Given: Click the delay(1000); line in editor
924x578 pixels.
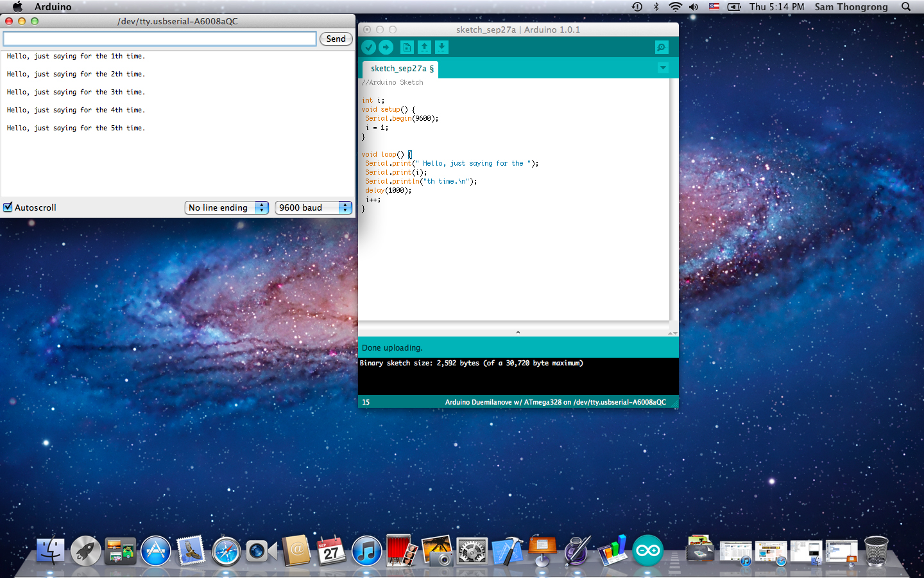Looking at the screenshot, I should [388, 191].
